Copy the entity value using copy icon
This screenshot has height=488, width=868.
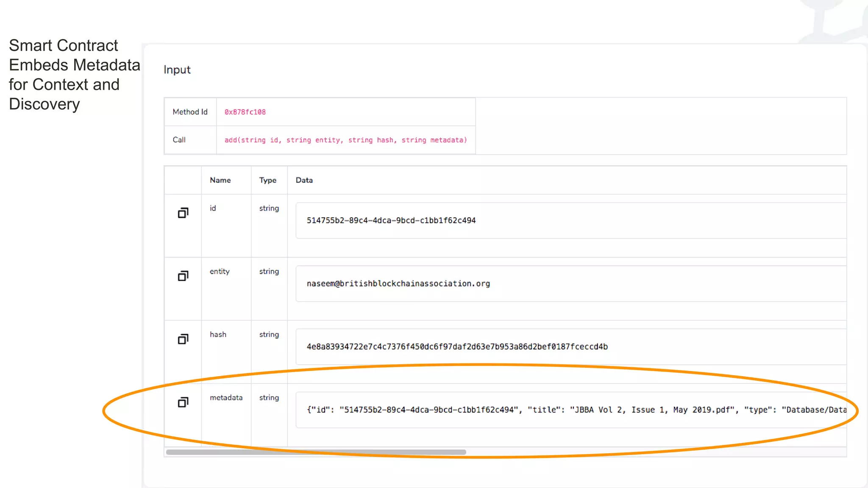point(183,276)
